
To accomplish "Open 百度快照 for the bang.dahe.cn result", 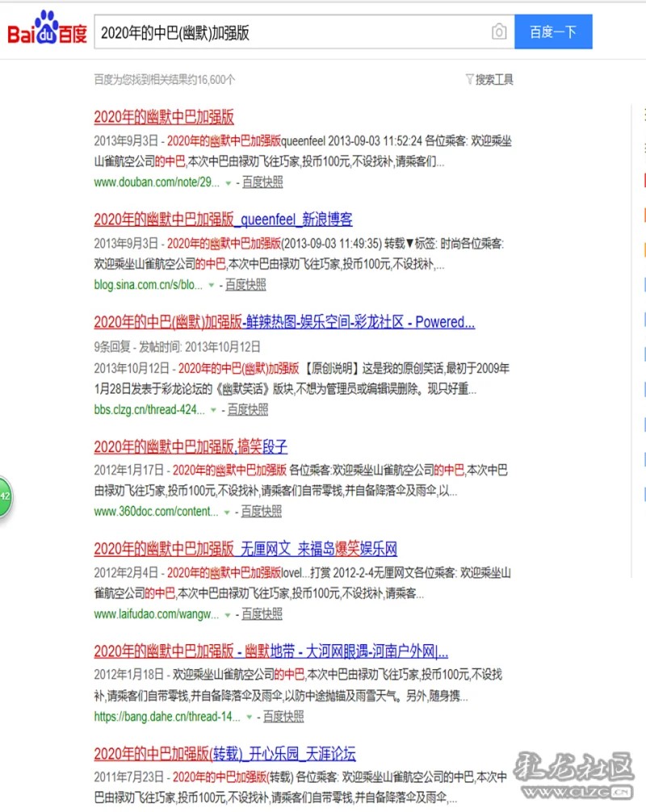I will click(x=283, y=717).
